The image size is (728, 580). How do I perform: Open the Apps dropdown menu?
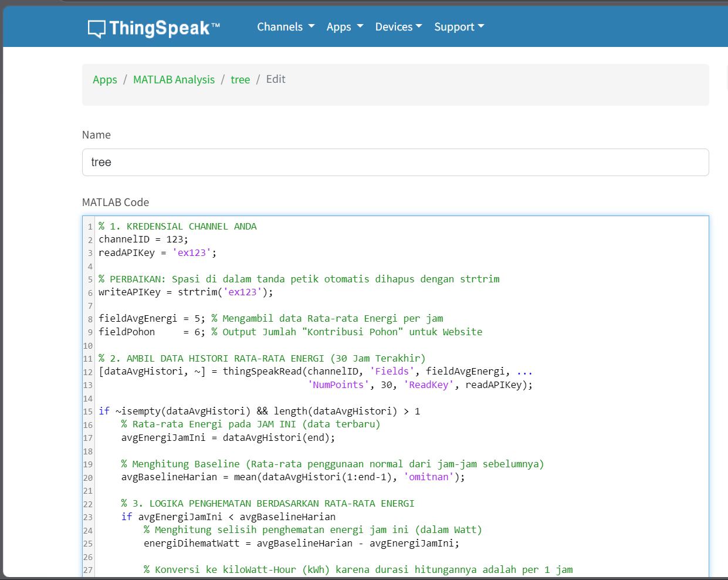[x=345, y=27]
